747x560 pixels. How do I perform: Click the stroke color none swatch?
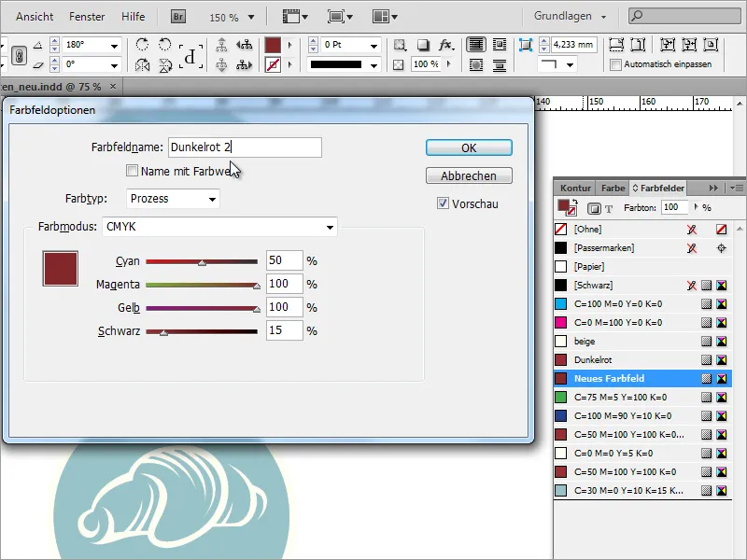click(x=273, y=64)
